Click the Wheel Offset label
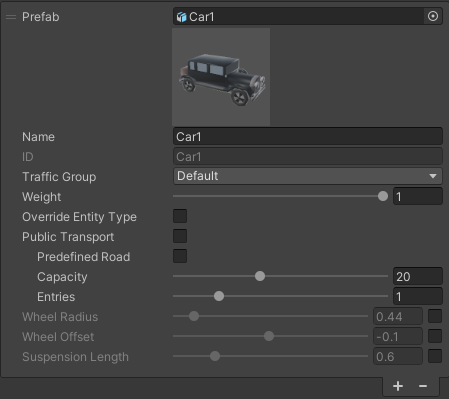Screen dimensions: 449x399 [58, 337]
